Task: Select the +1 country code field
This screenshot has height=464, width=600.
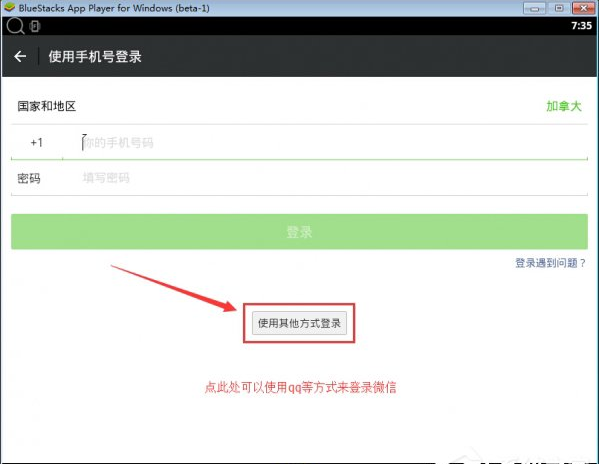Action: coord(36,143)
